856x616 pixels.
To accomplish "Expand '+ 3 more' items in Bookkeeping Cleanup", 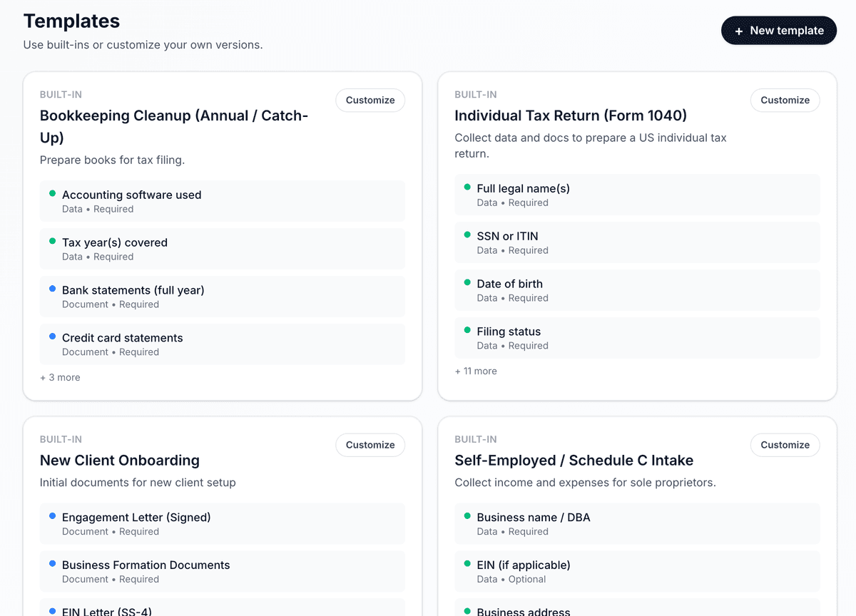I will pyautogui.click(x=61, y=378).
